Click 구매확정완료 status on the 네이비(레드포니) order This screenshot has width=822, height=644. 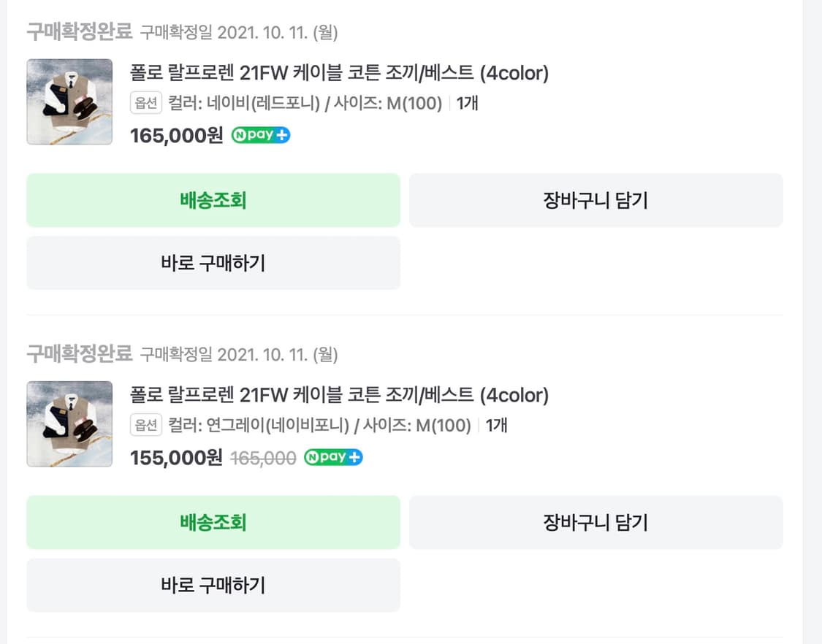[79, 32]
